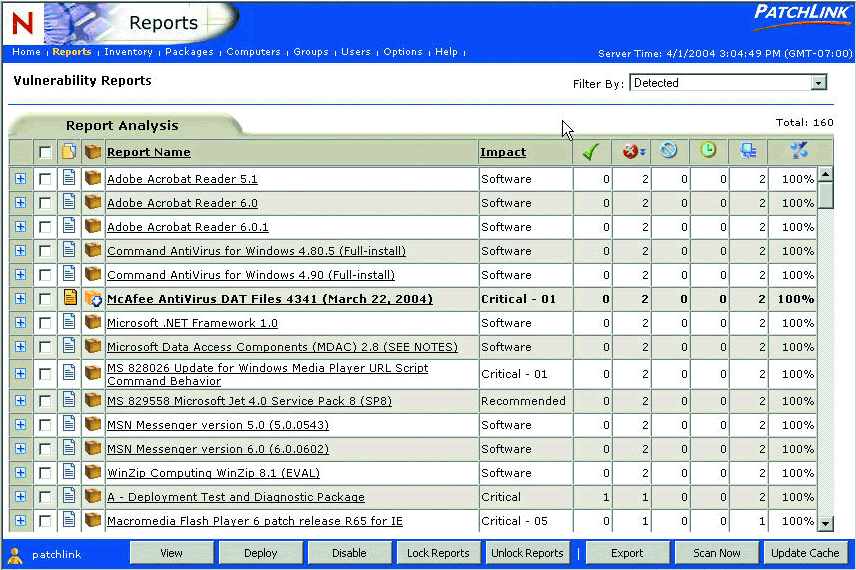
Task: Click the computers total column icon
Action: point(748,151)
